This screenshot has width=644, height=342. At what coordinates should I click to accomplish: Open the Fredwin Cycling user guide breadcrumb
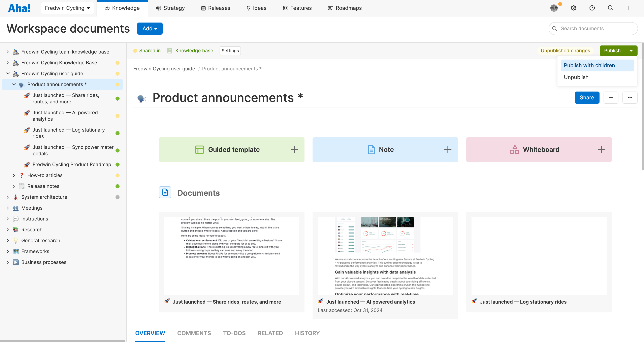click(x=164, y=68)
